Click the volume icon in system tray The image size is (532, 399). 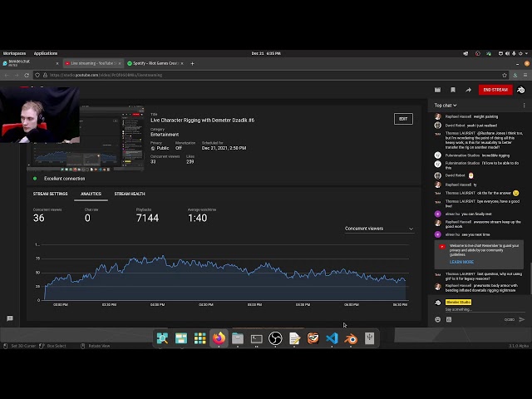(x=507, y=53)
